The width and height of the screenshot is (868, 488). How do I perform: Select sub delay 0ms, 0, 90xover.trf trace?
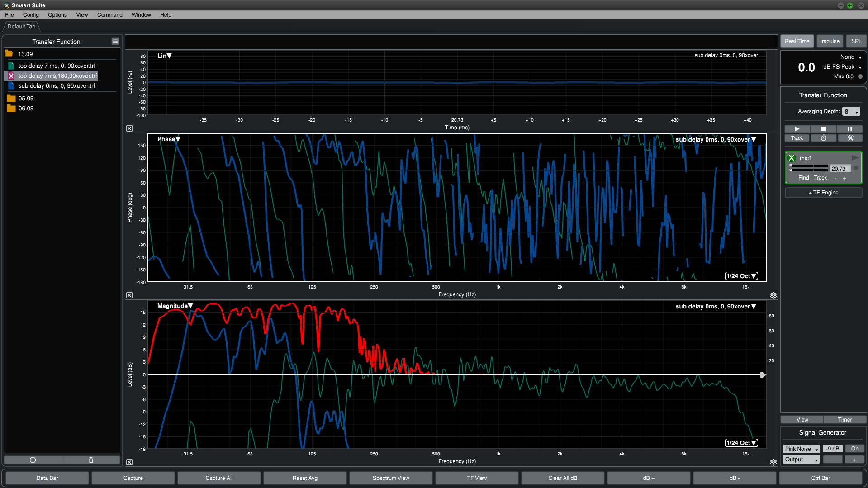tap(57, 85)
